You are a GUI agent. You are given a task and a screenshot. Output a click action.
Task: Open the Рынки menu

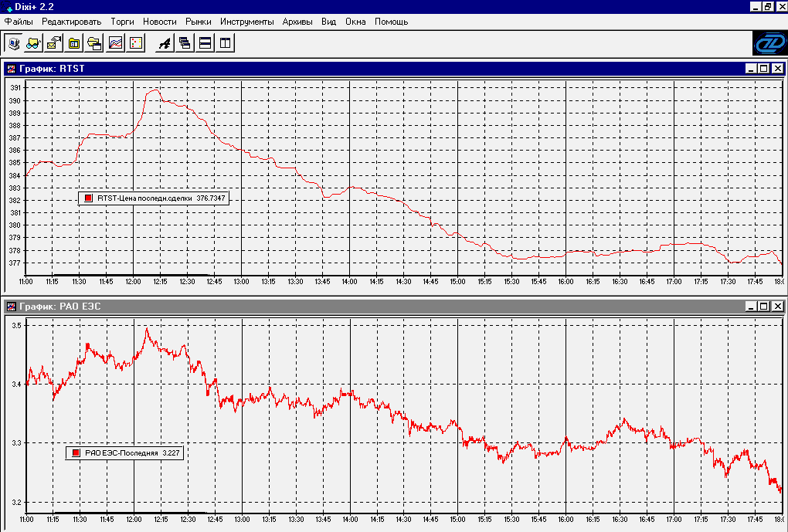pos(198,22)
